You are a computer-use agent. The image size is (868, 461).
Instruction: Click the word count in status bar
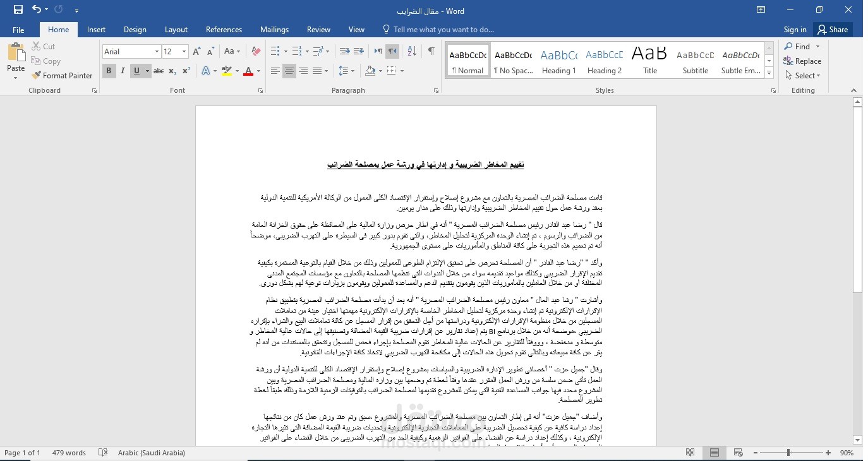click(69, 452)
